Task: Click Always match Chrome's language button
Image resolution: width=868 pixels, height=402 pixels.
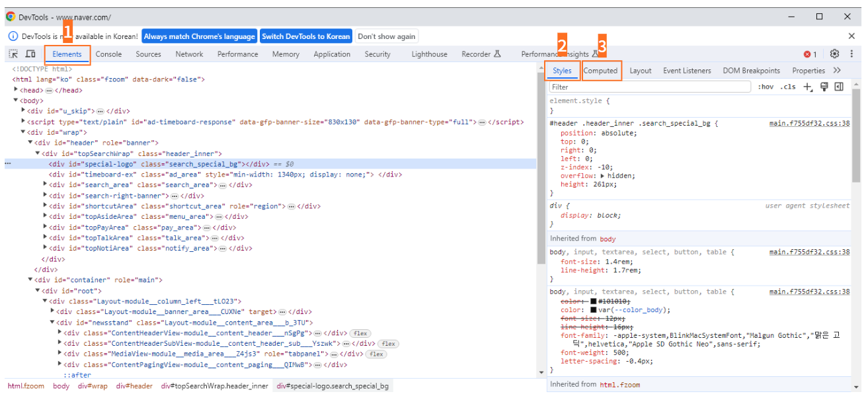Action: click(x=199, y=36)
